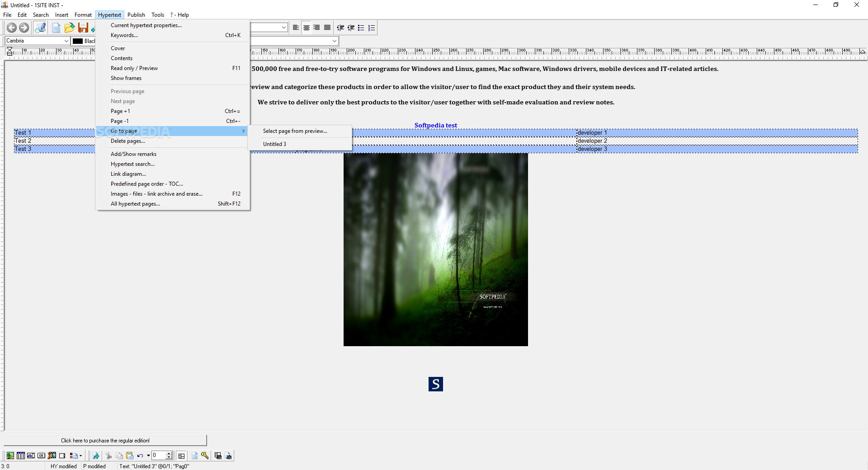
Task: Click the 'developer 2' table cell
Action: click(717, 141)
